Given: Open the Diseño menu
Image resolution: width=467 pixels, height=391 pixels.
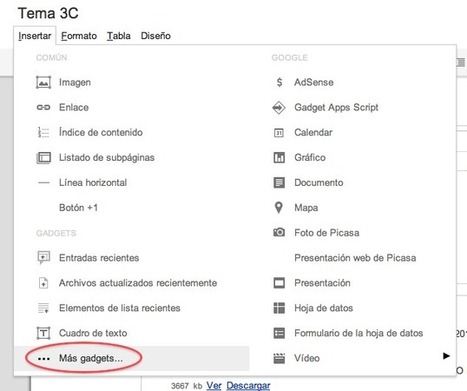Looking at the screenshot, I should pyautogui.click(x=156, y=36).
